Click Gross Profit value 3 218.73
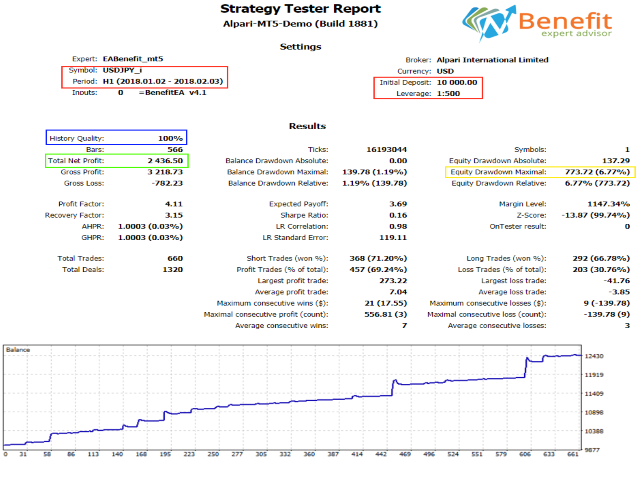640x480 pixels. pyautogui.click(x=165, y=172)
